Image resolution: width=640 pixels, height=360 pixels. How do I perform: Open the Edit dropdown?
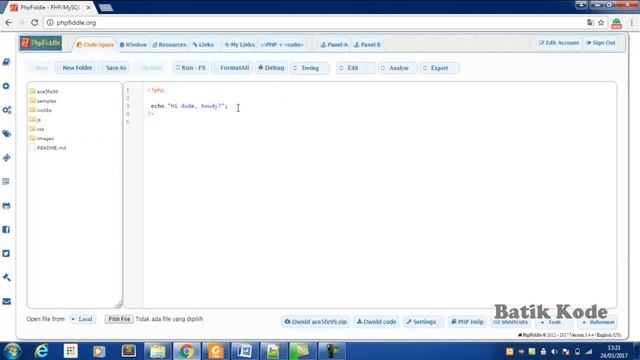click(356, 68)
